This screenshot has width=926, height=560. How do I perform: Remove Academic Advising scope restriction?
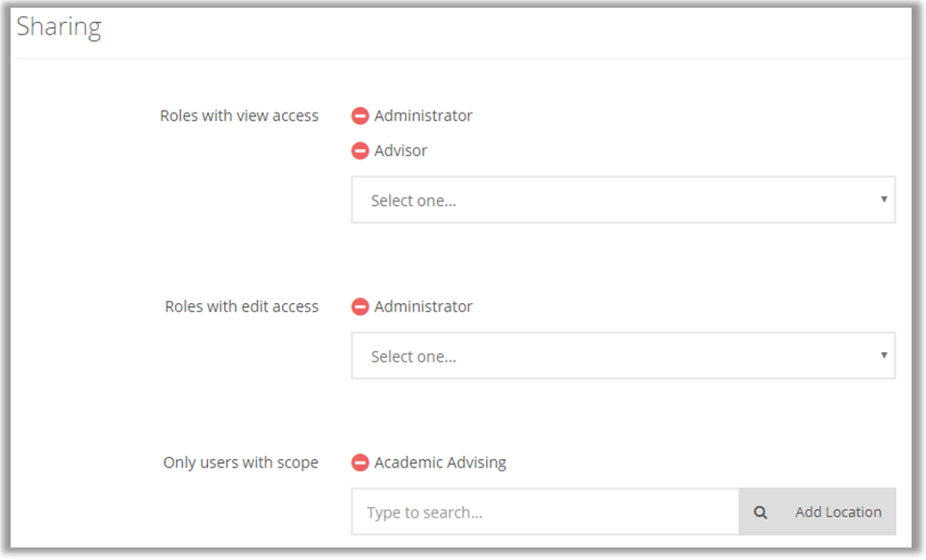(x=360, y=463)
